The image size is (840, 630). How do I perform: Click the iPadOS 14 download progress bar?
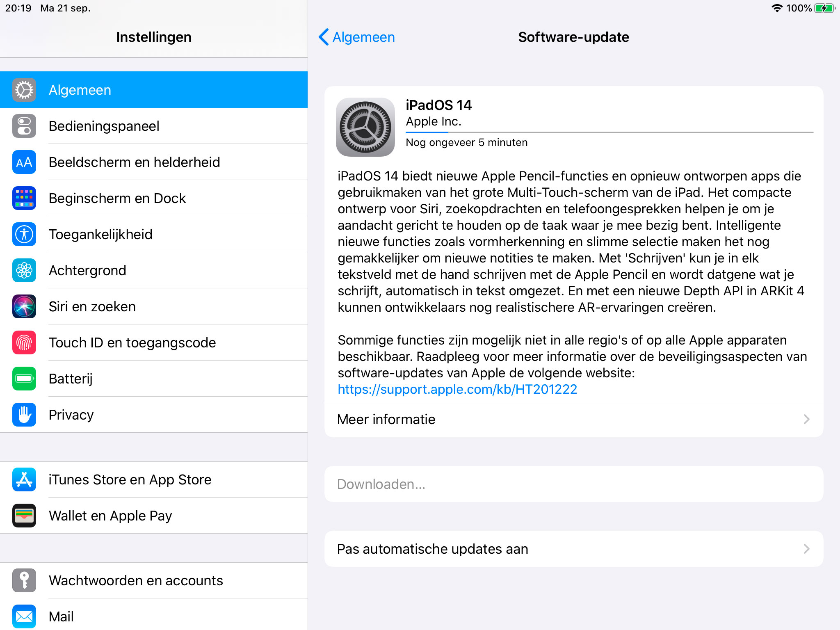[609, 132]
